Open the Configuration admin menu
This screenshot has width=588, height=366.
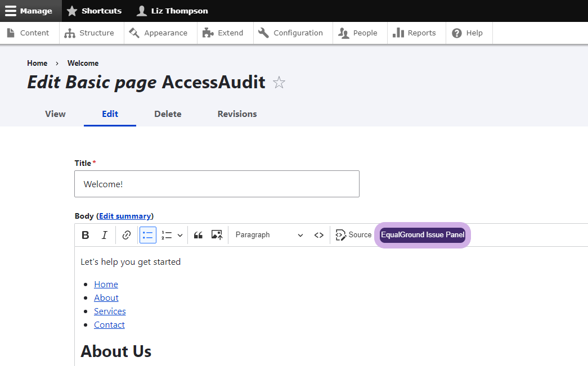pyautogui.click(x=291, y=33)
